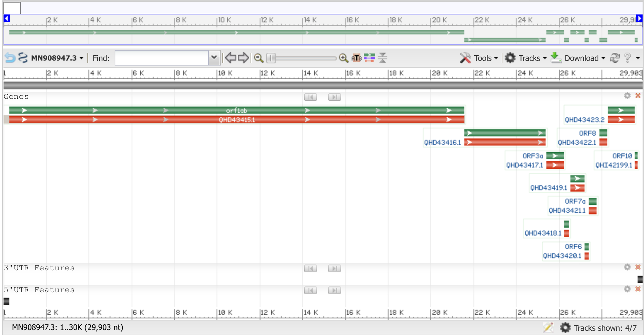Click Tracks shown: 4/7 status button
The image size is (644, 335).
[605, 328]
